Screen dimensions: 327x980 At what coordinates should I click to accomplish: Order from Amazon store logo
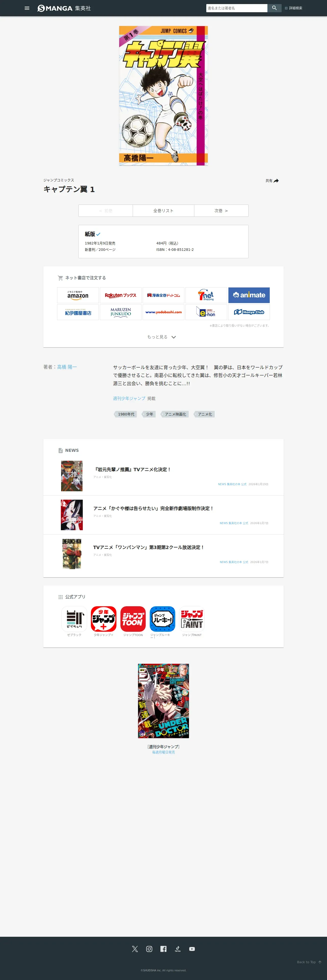tap(78, 295)
